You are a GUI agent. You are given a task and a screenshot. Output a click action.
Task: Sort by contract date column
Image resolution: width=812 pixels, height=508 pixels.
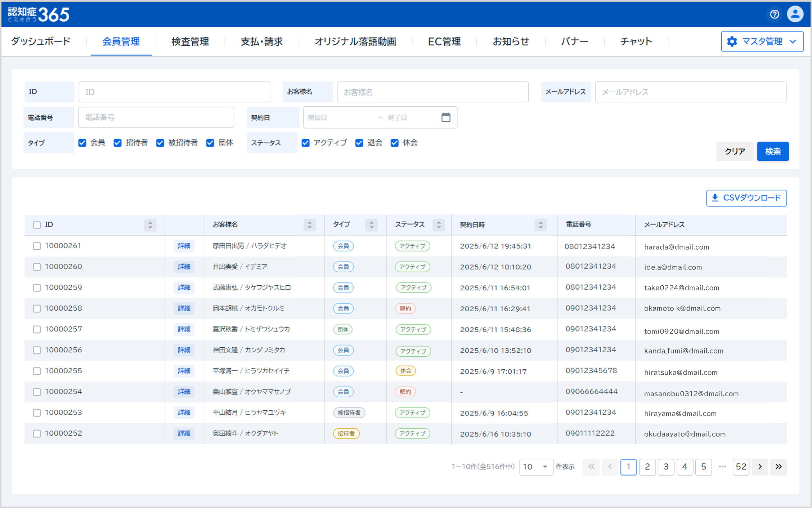click(540, 225)
